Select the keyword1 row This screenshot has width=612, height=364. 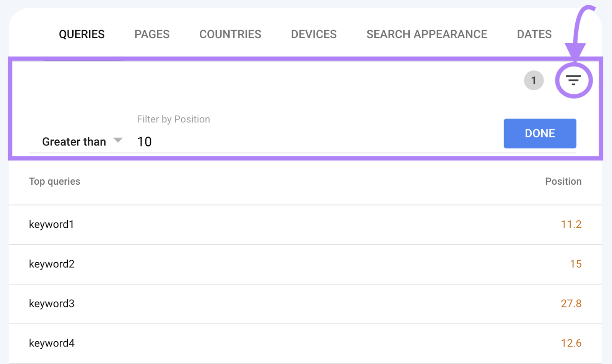(x=51, y=224)
